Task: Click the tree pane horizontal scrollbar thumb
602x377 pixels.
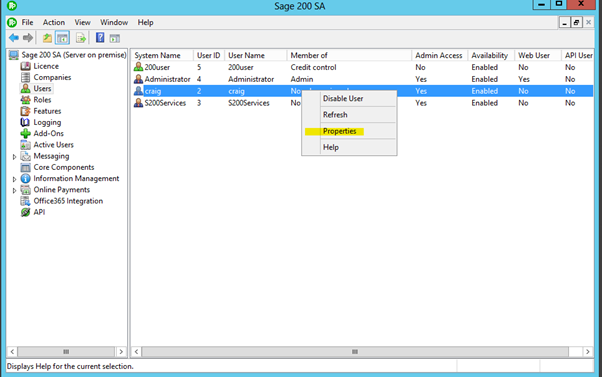Action: pos(66,352)
